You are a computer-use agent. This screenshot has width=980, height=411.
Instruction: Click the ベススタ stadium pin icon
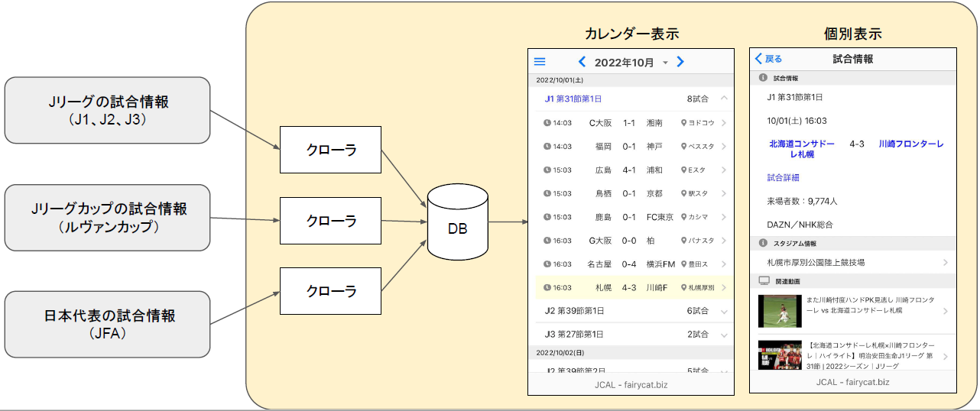(684, 146)
